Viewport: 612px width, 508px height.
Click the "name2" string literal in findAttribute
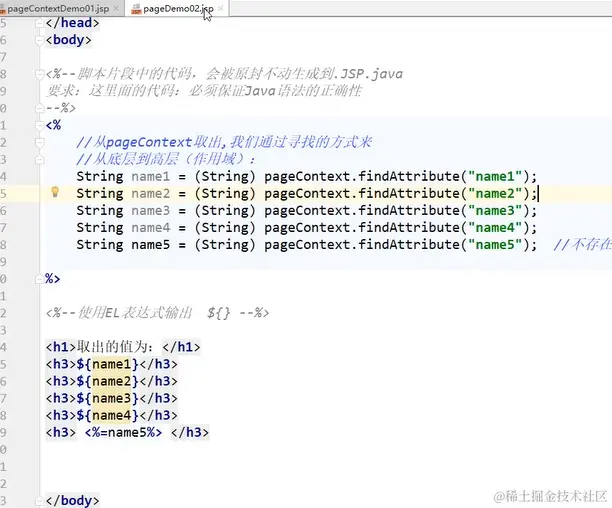[x=495, y=194]
